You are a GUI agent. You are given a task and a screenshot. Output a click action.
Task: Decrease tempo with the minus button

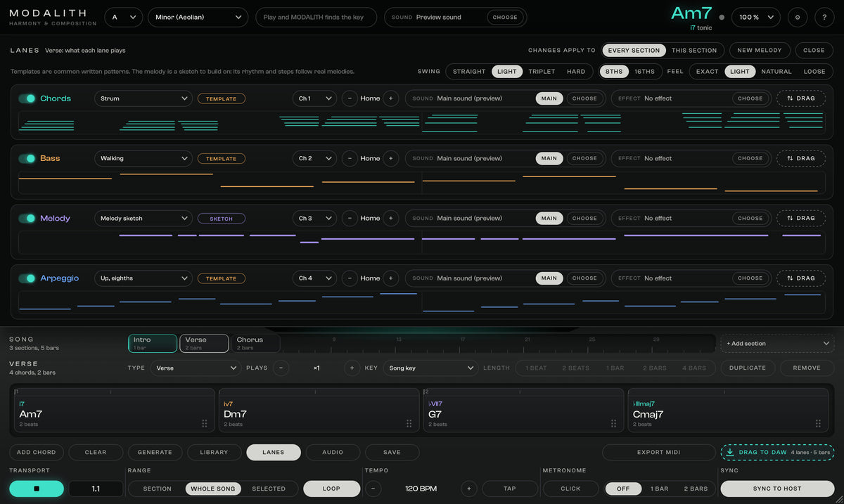click(x=373, y=489)
